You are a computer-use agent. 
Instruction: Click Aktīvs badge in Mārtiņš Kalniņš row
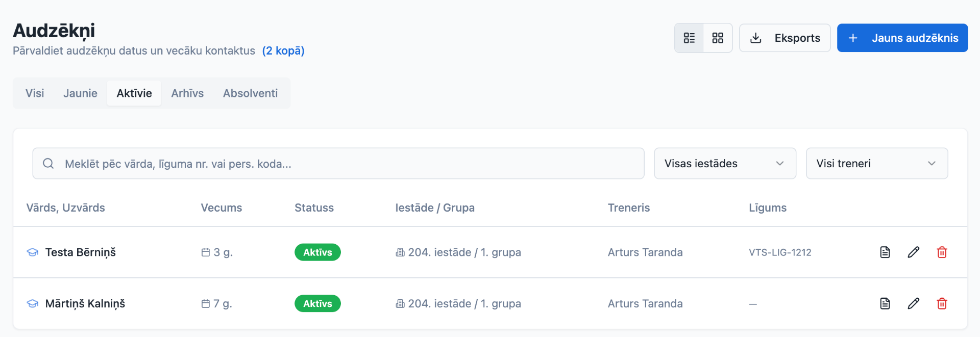(x=317, y=304)
